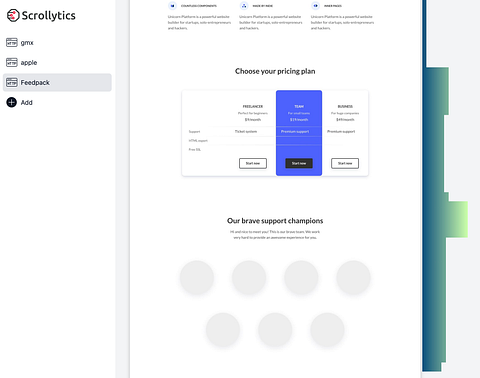Click the Scrollytics logo icon

point(13,15)
